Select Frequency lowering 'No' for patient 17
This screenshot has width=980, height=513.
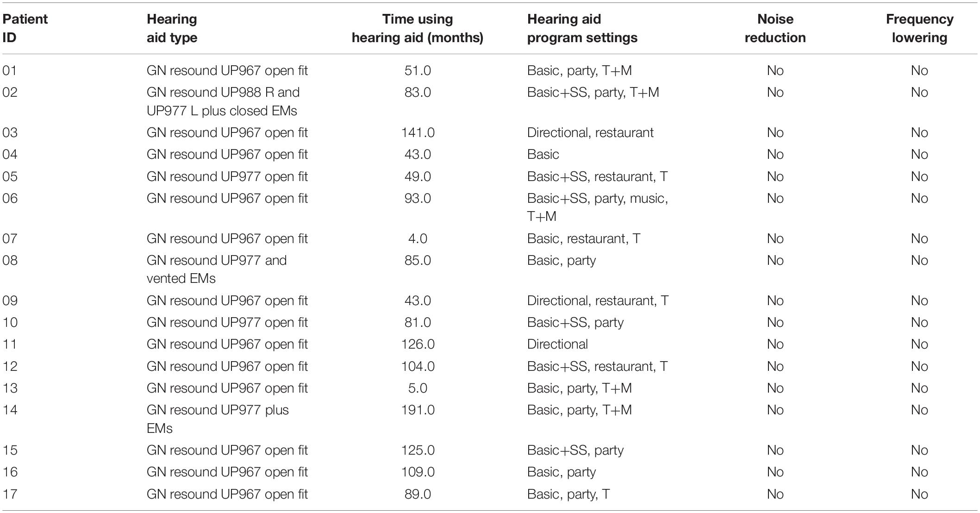click(919, 494)
